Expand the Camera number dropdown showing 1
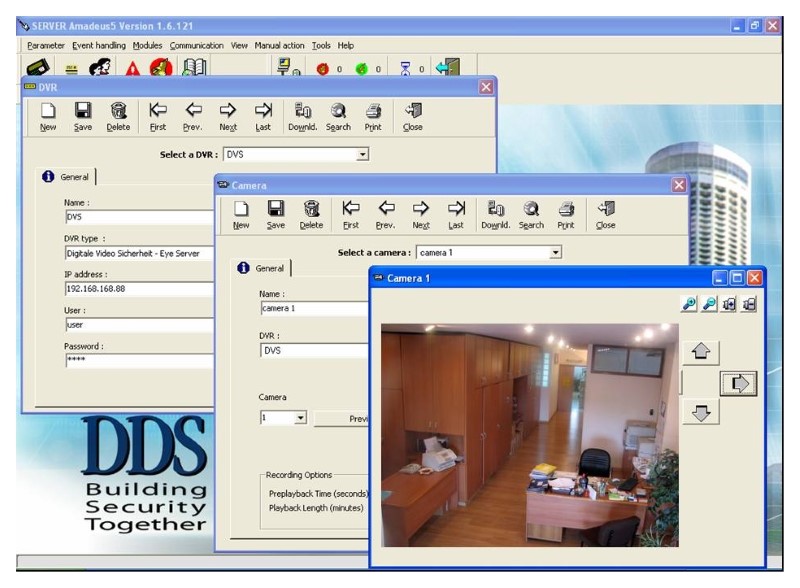 (300, 418)
